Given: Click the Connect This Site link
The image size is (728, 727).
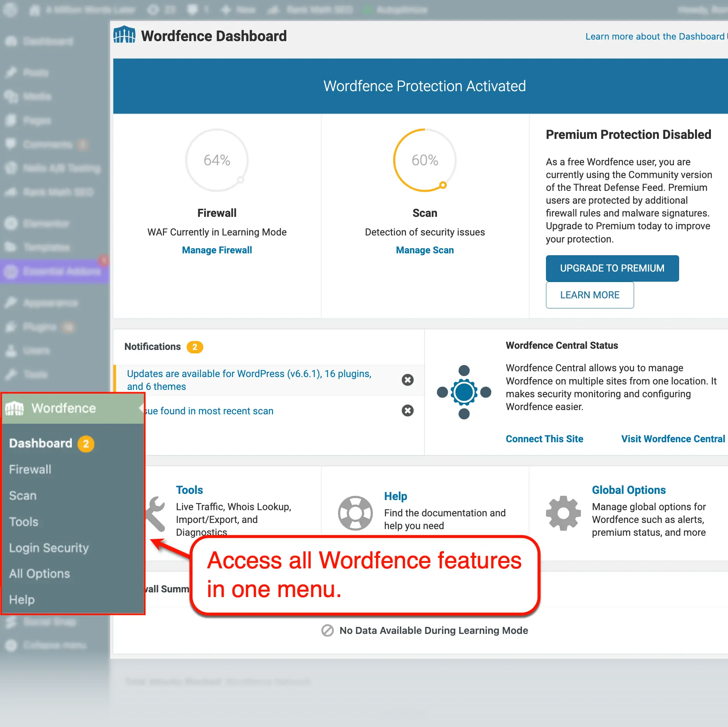Looking at the screenshot, I should 544,439.
